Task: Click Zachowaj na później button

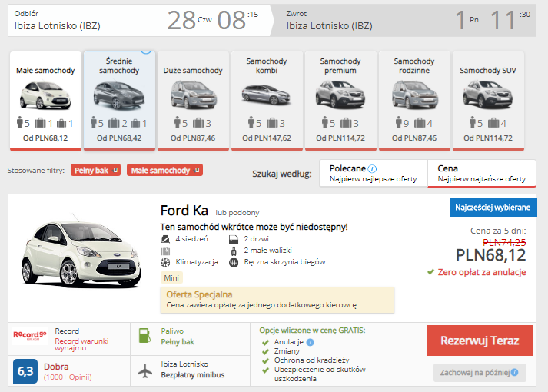Action: (x=480, y=373)
